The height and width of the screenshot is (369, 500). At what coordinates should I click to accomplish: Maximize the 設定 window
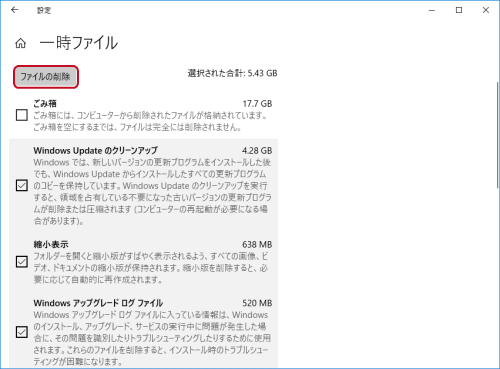point(459,10)
